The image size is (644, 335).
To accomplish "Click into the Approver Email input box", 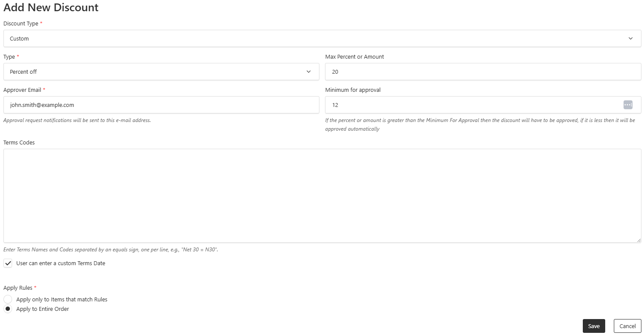I will 161,105.
